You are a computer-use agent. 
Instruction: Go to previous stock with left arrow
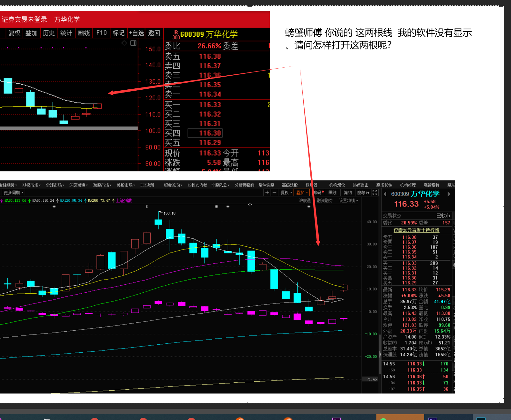(x=385, y=194)
